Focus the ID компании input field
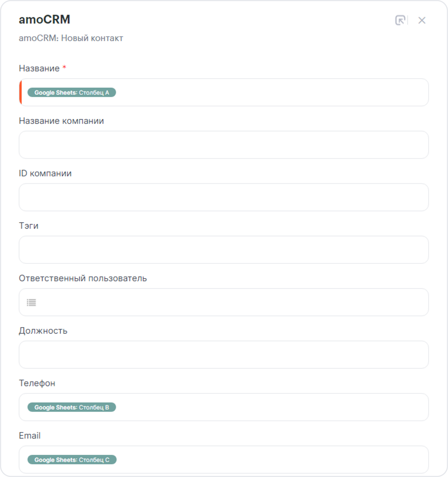 [224, 197]
